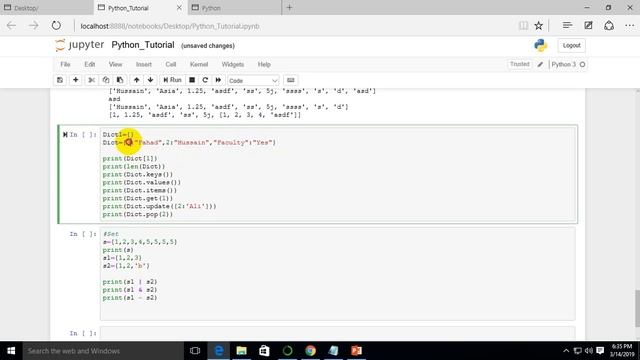Move selected cell down arrow
The image size is (640, 360).
(x=151, y=80)
